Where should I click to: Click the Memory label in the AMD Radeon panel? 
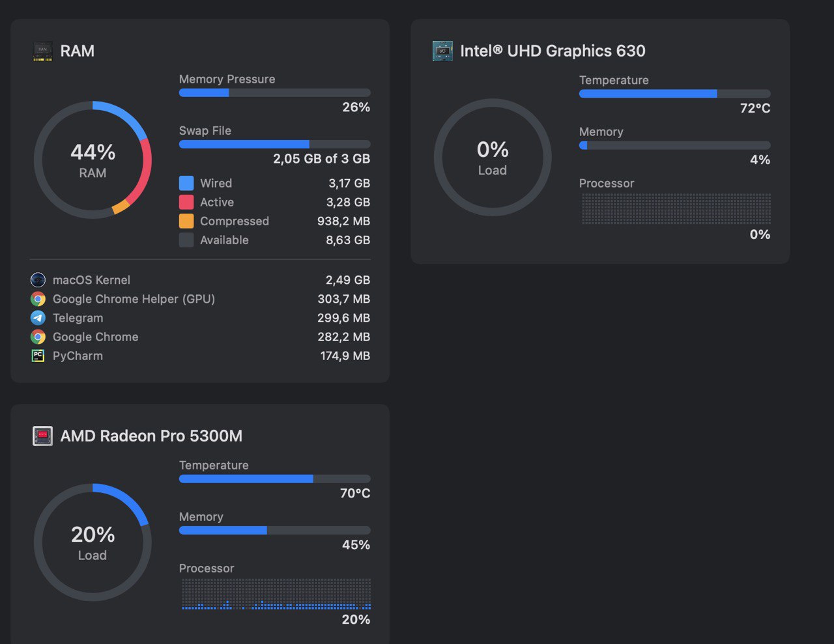[x=201, y=516]
